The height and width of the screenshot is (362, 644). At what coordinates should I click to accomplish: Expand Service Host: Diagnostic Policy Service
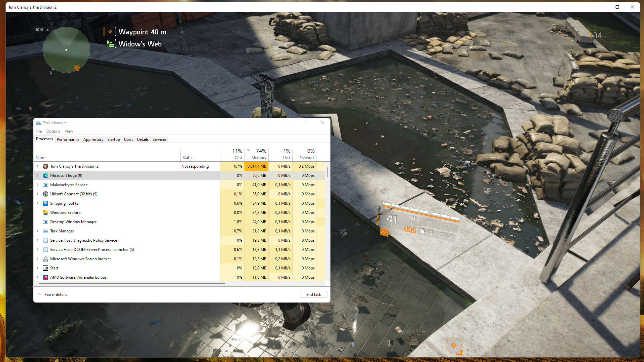[38, 240]
